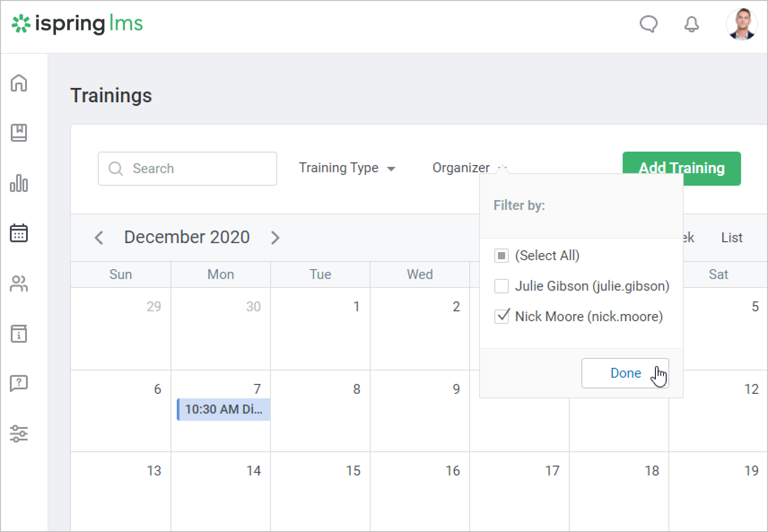Open the Reports bar chart icon

(x=19, y=183)
